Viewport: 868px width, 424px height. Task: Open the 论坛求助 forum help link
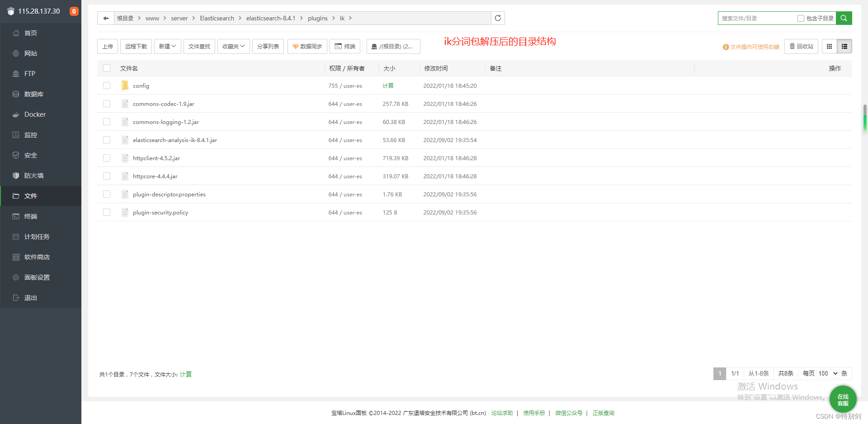(502, 413)
